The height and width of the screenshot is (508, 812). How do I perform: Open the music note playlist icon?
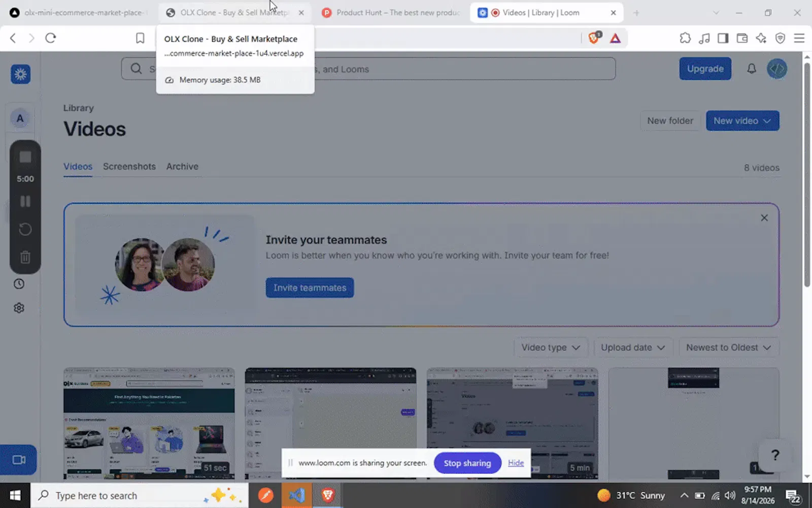704,38
